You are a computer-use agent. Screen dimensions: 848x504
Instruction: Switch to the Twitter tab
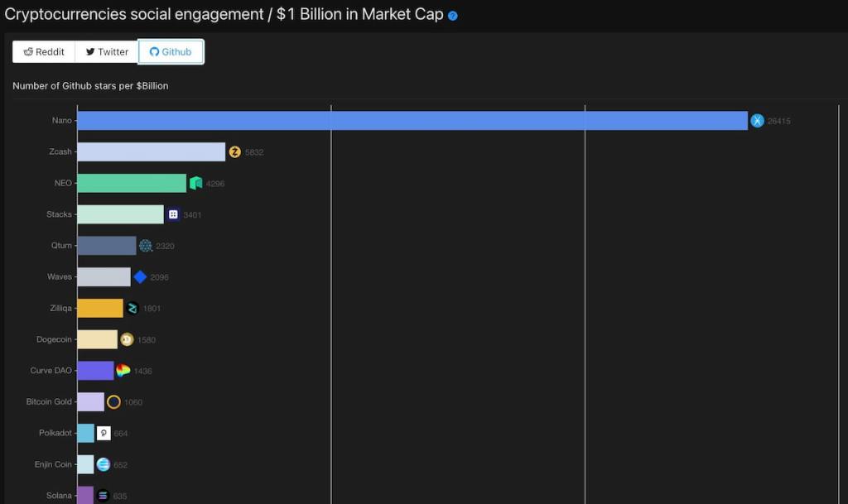[x=107, y=52]
